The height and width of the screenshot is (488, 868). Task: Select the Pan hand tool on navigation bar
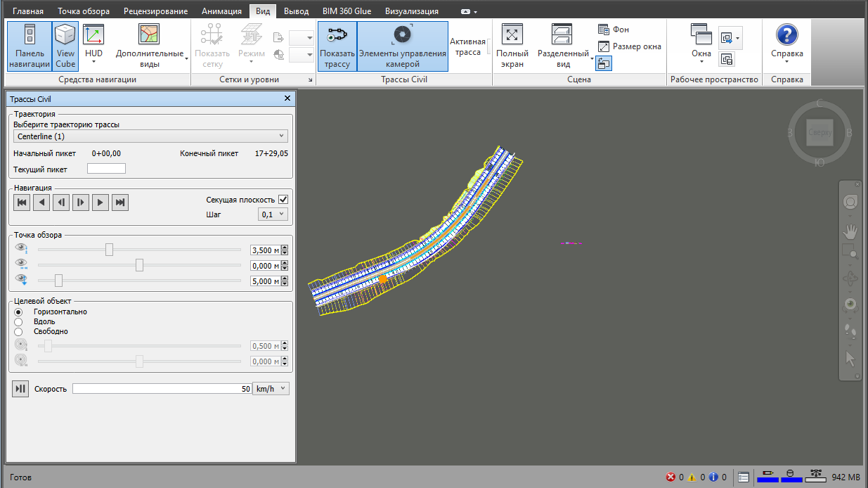(850, 231)
